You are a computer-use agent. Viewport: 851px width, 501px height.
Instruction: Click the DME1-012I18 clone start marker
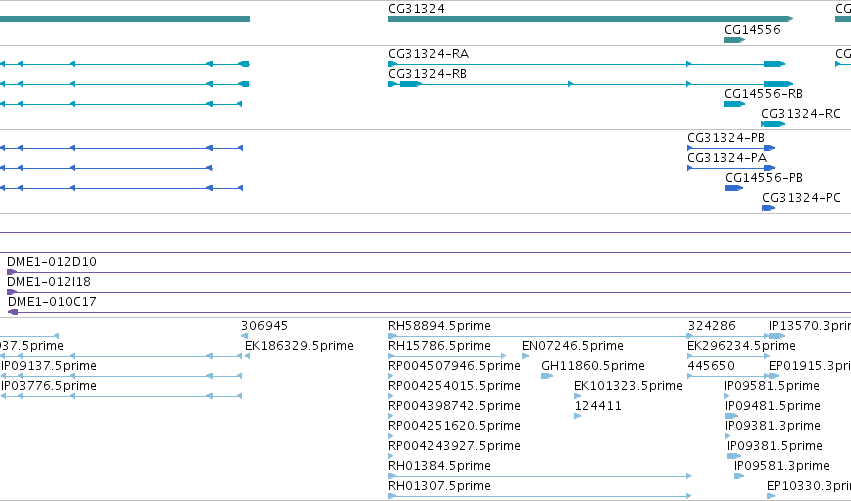click(12, 292)
